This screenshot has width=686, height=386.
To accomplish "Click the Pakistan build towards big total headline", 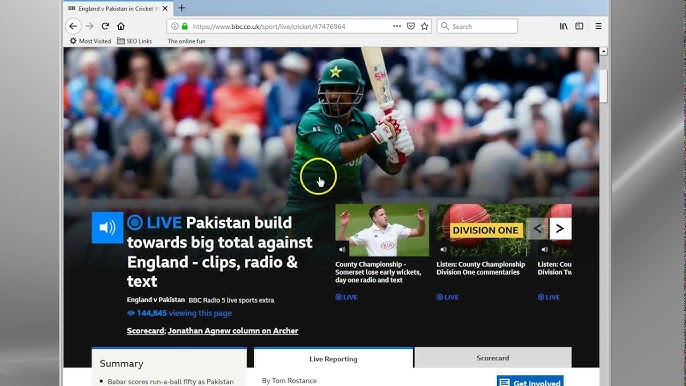I will [220, 252].
